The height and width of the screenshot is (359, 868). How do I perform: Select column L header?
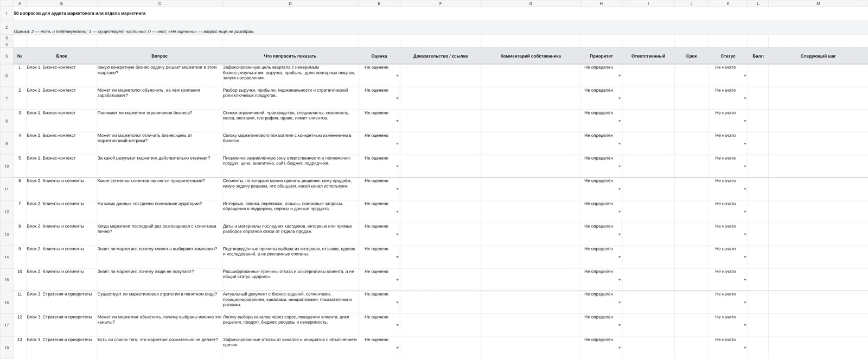point(758,3)
